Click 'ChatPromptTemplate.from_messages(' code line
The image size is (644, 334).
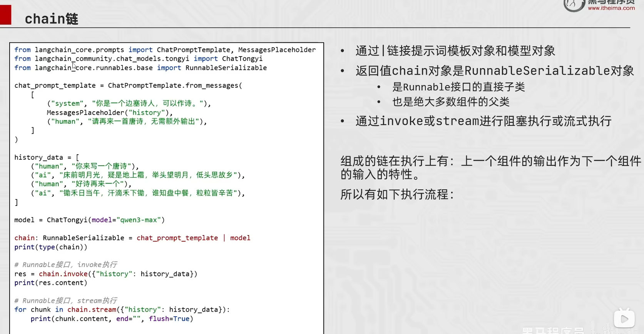pyautogui.click(x=128, y=85)
